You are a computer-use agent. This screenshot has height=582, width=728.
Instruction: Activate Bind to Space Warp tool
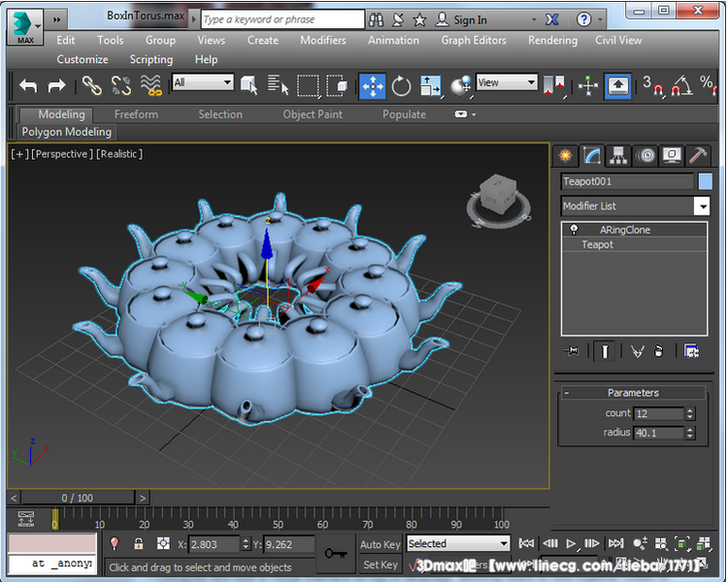tap(150, 86)
